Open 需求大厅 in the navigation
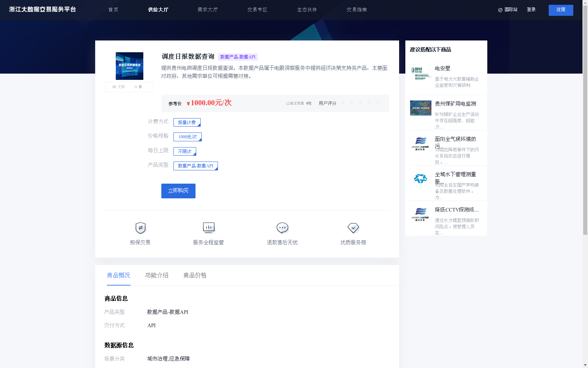The width and height of the screenshot is (588, 368). [208, 10]
